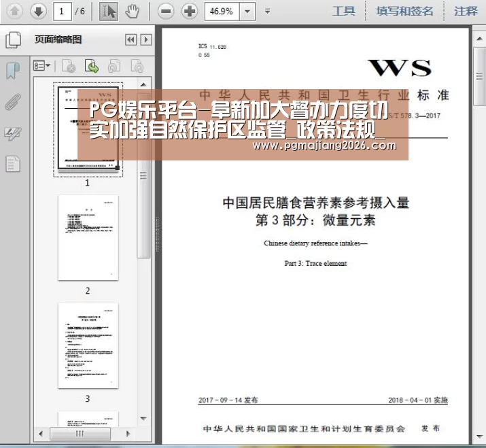
Task: Select page 2 thumbnail
Action: 88,238
